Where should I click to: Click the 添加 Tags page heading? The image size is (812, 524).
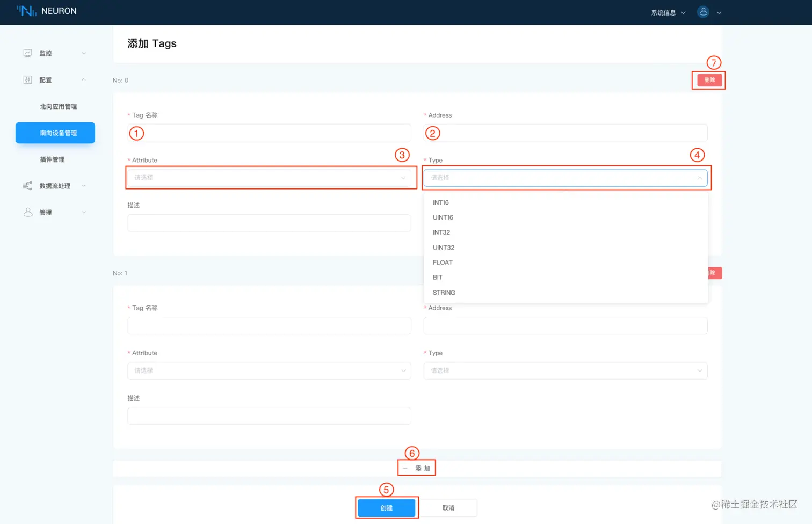(152, 43)
